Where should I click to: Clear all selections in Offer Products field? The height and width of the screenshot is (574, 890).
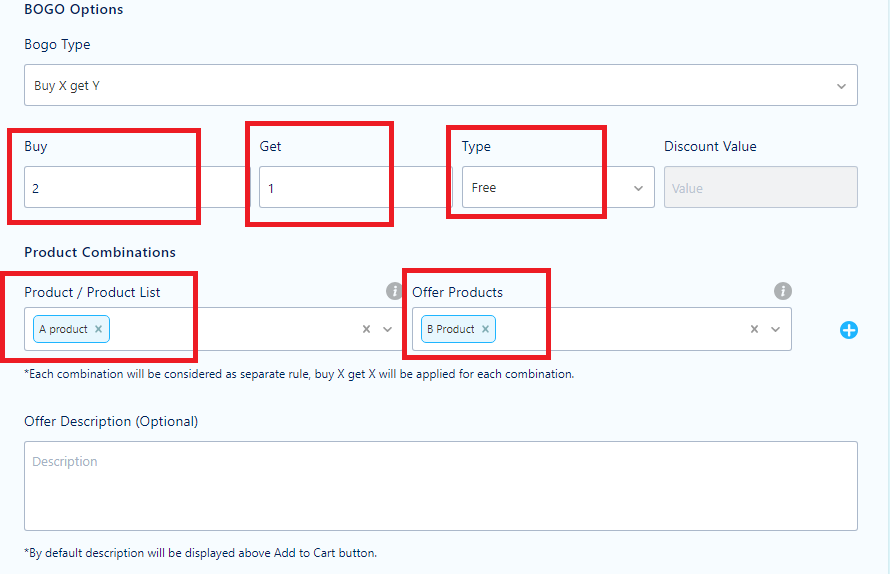[754, 329]
